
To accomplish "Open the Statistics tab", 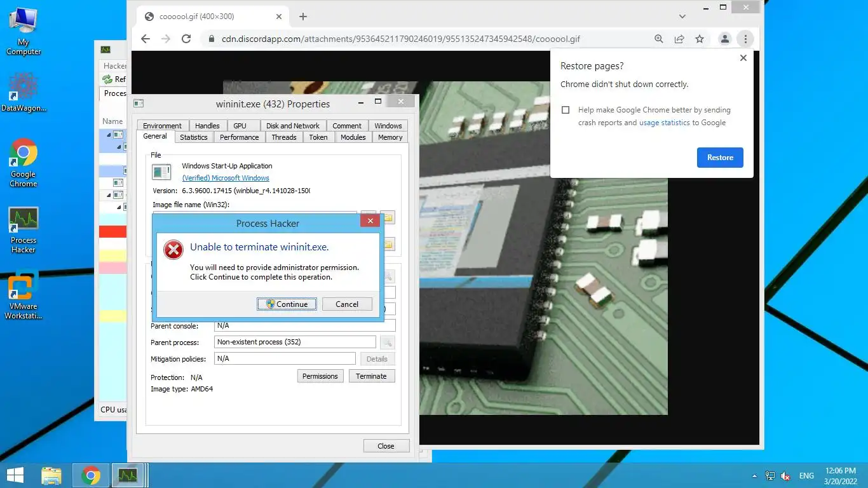I will click(x=194, y=137).
